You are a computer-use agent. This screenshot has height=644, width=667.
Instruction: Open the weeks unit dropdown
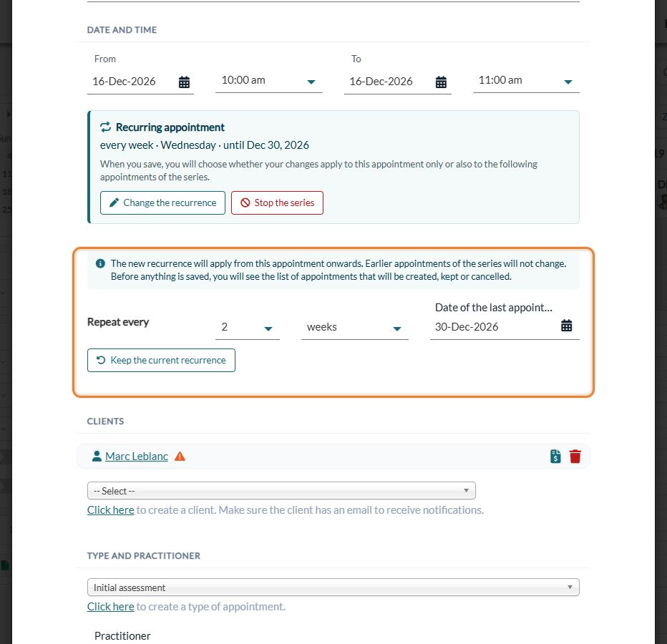pos(355,327)
